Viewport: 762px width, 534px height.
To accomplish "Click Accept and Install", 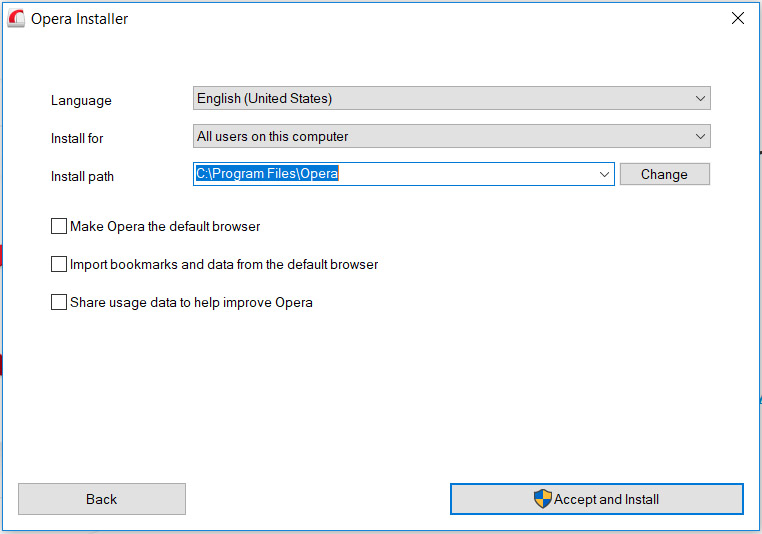I will (597, 499).
